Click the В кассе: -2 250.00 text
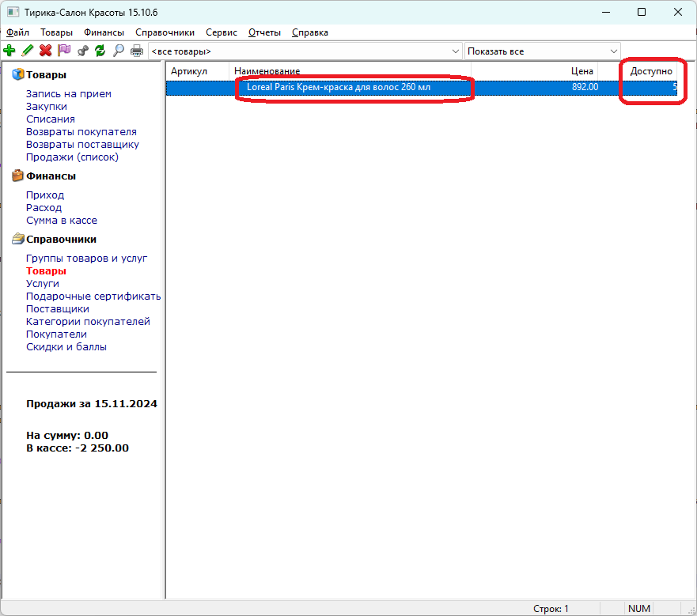Image resolution: width=697 pixels, height=616 pixels. (x=78, y=448)
